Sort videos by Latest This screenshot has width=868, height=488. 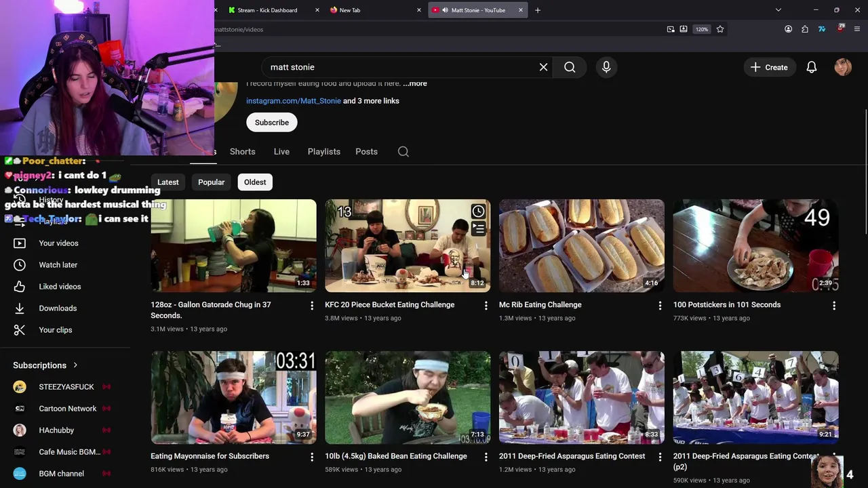tap(168, 182)
